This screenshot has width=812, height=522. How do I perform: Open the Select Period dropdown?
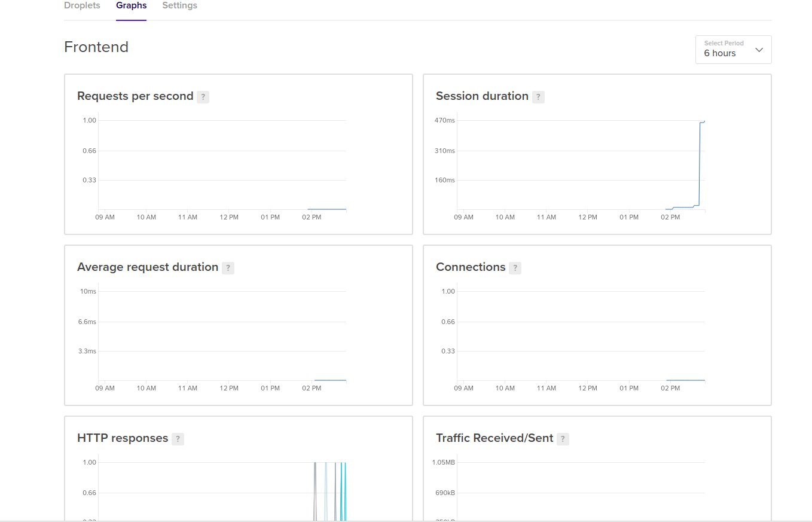733,50
